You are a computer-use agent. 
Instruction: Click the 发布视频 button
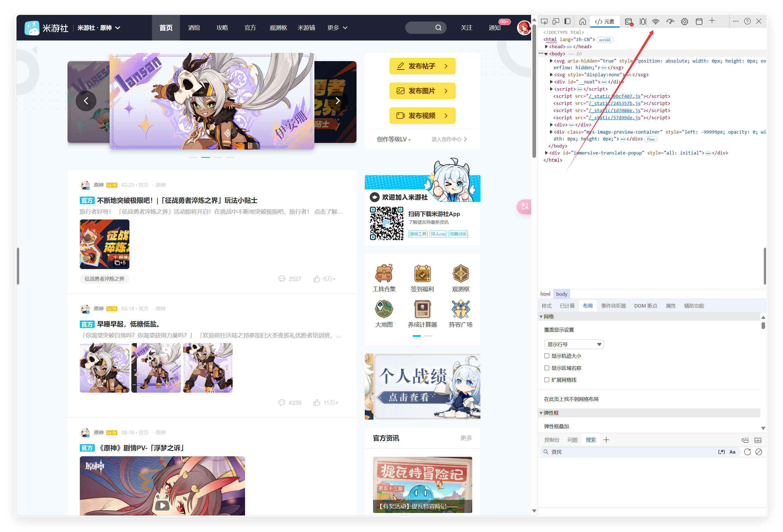pyautogui.click(x=422, y=116)
